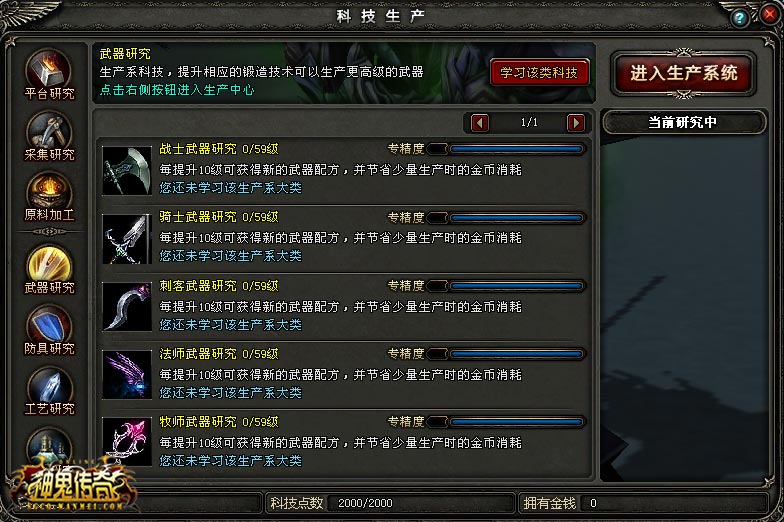Open the 防具研究 armor research icon
The height and width of the screenshot is (522, 784).
pyautogui.click(x=49, y=330)
